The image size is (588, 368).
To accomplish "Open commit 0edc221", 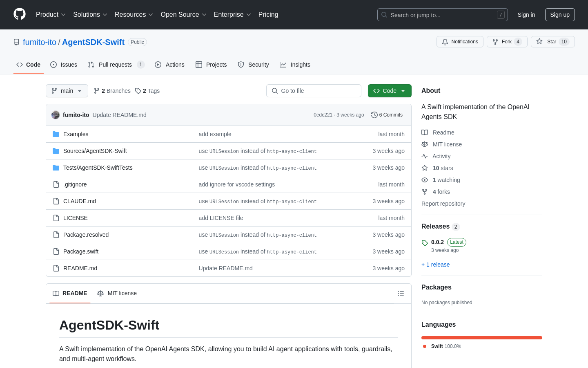I will pyautogui.click(x=323, y=115).
